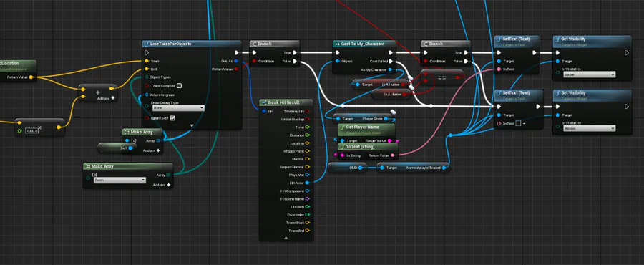Click In String pin on ToText node

[342, 155]
